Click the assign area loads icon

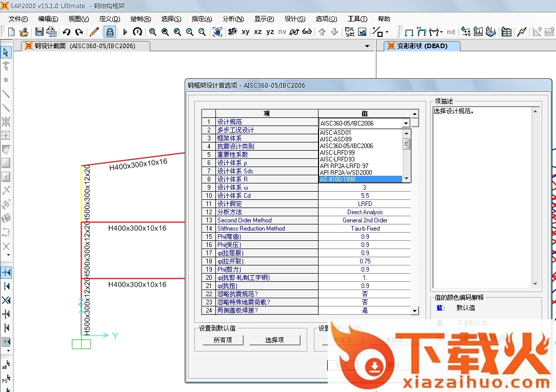(491, 32)
